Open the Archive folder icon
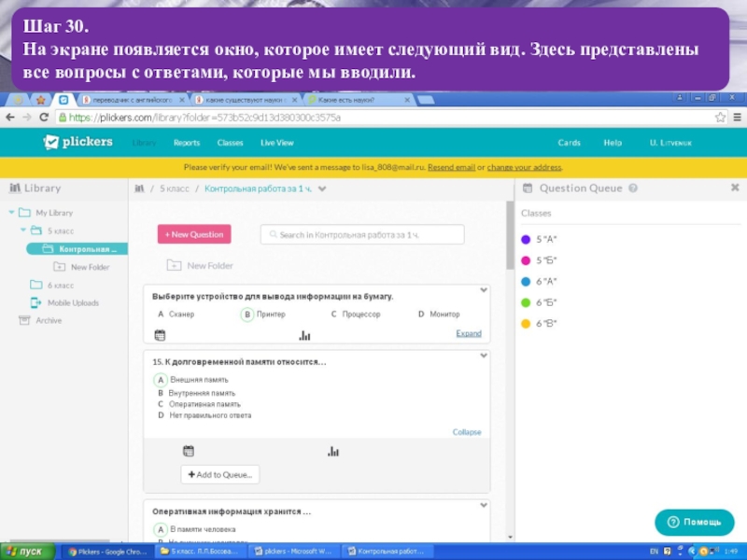 pyautogui.click(x=24, y=320)
